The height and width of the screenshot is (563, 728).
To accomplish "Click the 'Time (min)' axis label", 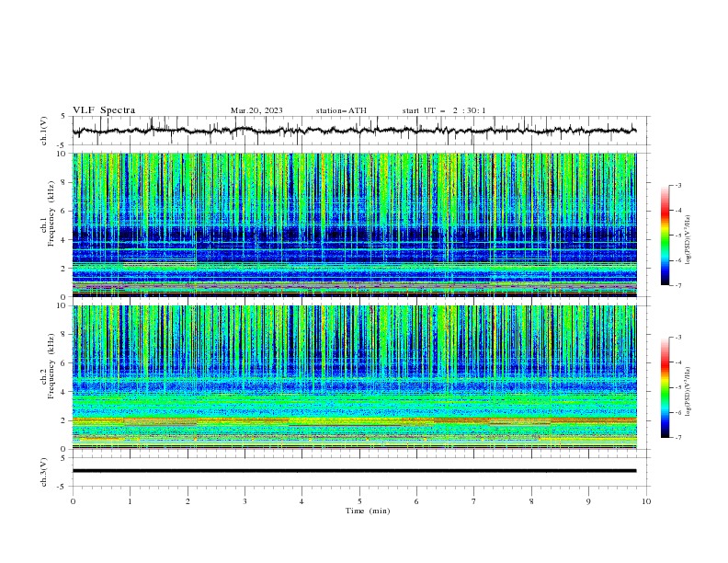I will point(368,511).
